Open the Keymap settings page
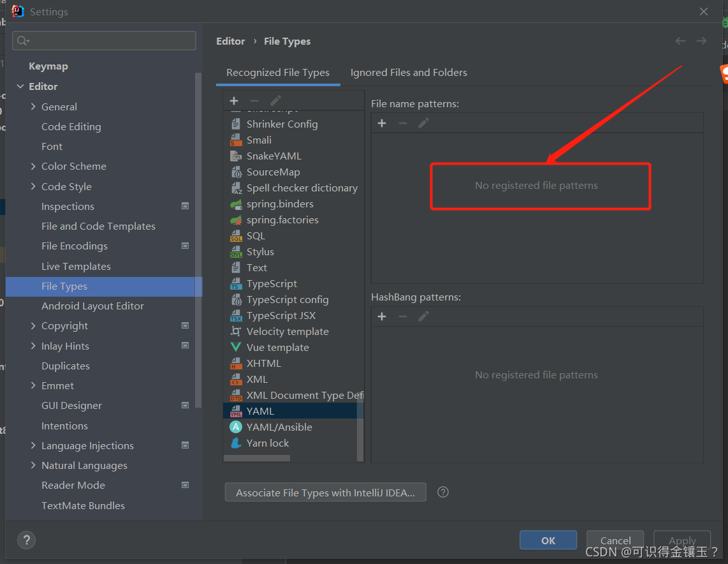Screen dimensions: 728x564 (x=48, y=66)
